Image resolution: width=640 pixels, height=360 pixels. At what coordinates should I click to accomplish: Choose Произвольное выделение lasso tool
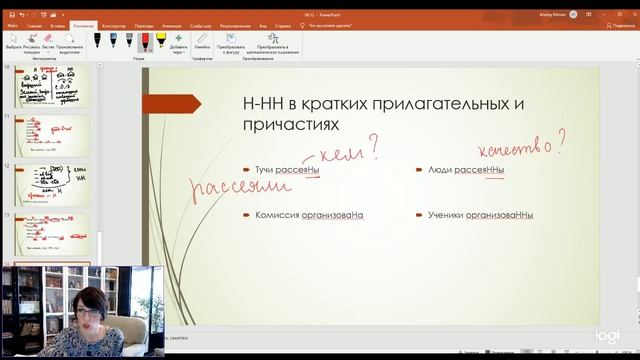[70, 43]
